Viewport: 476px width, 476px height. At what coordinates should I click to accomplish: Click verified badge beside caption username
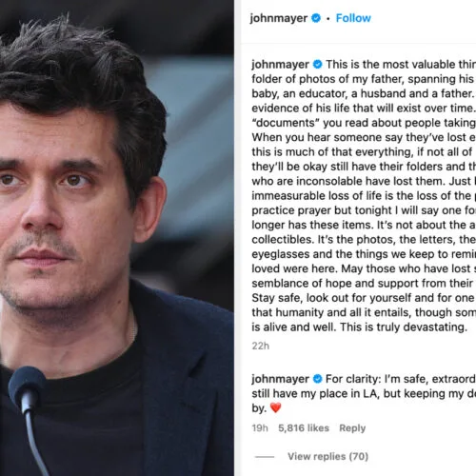317,65
